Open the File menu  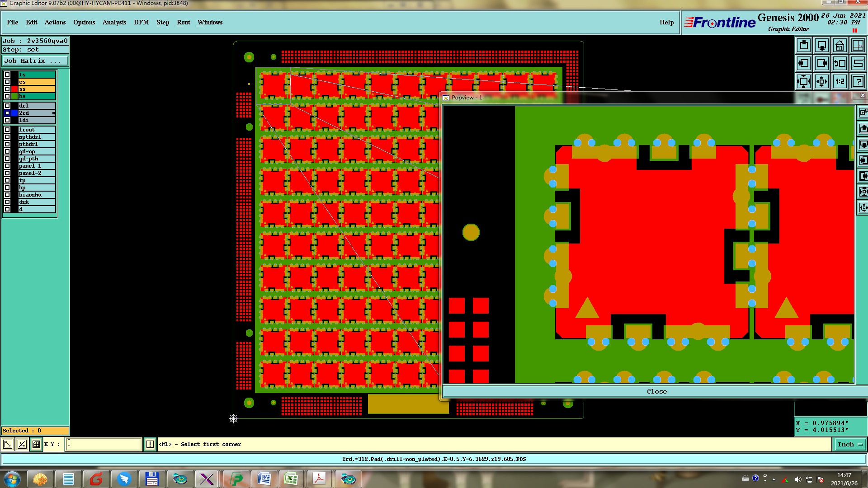(x=13, y=22)
